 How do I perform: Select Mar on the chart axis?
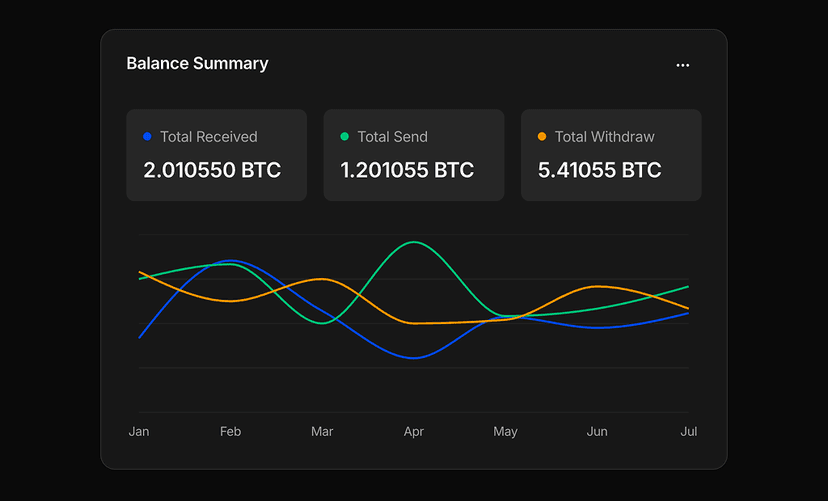[x=322, y=431]
